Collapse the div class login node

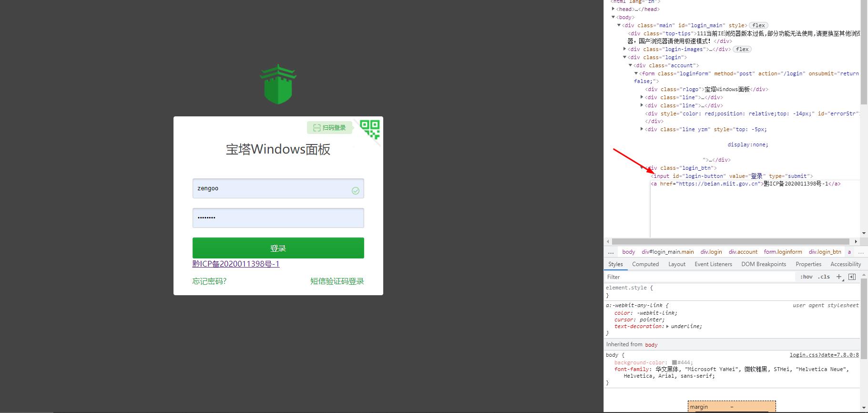click(x=625, y=57)
